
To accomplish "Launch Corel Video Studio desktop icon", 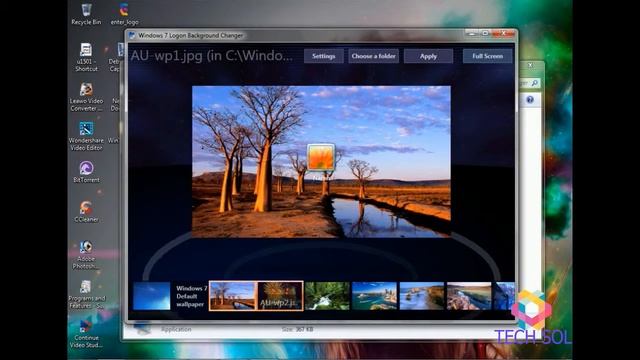I will click(x=86, y=334).
